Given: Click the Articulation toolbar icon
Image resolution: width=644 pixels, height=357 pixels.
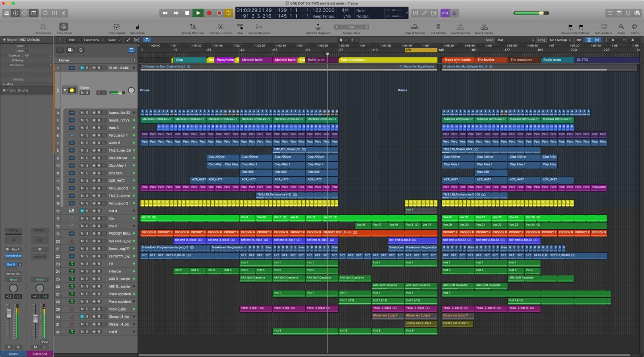Looking at the screenshot, I should pos(43,27).
